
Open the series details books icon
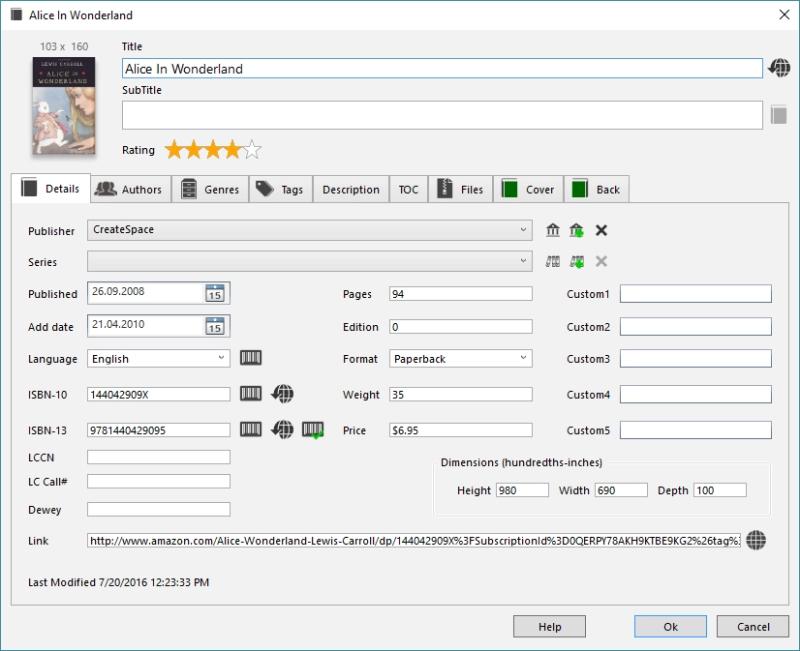(x=553, y=262)
